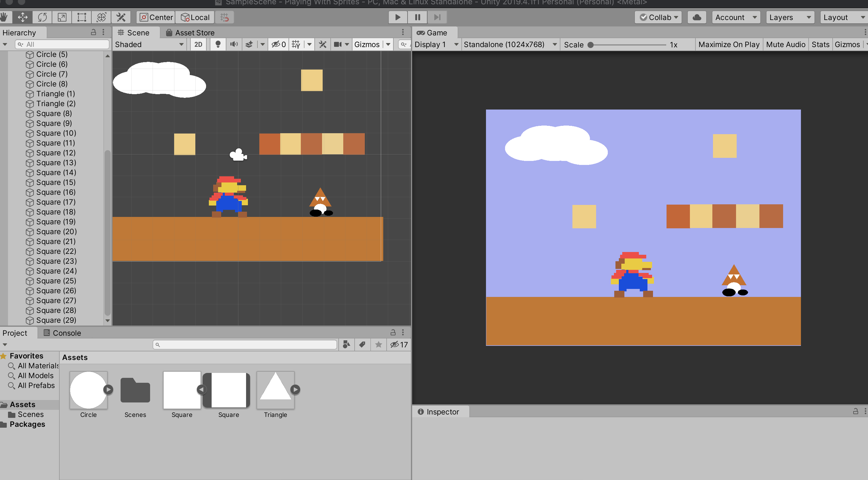Select the Rotate tool
Viewport: 868px width, 480px height.
pos(42,17)
